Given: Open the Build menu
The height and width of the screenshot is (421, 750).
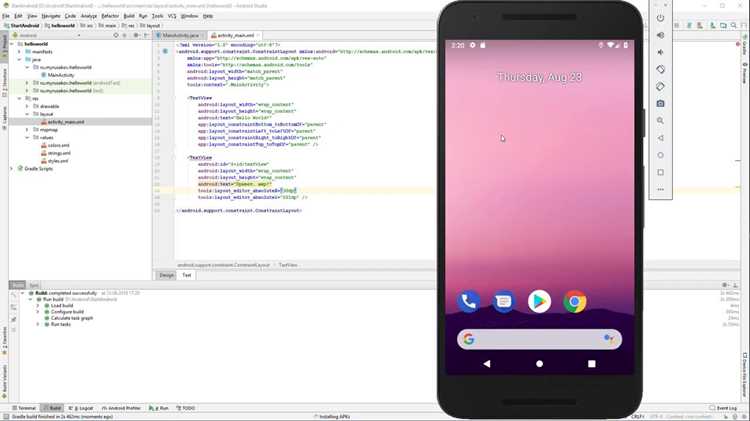Looking at the screenshot, I should pos(129,16).
